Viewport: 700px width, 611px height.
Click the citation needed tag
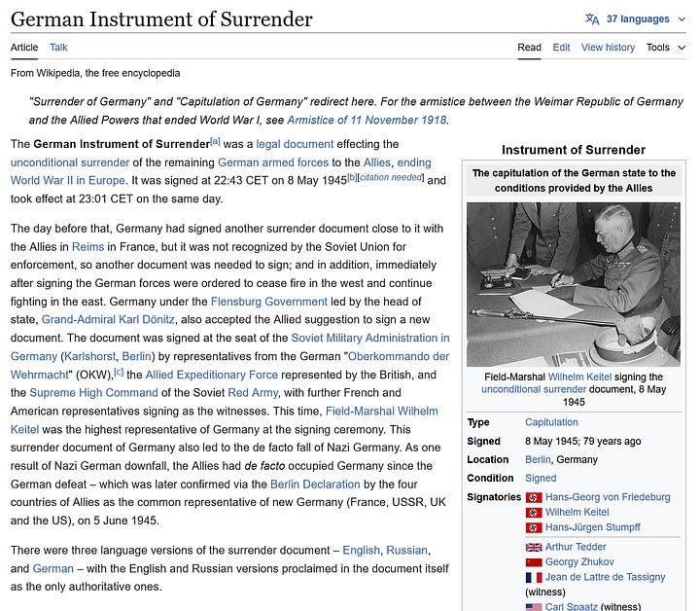[391, 177]
